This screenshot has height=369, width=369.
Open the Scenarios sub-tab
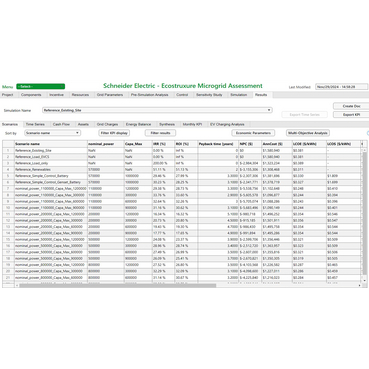[x=10, y=124]
